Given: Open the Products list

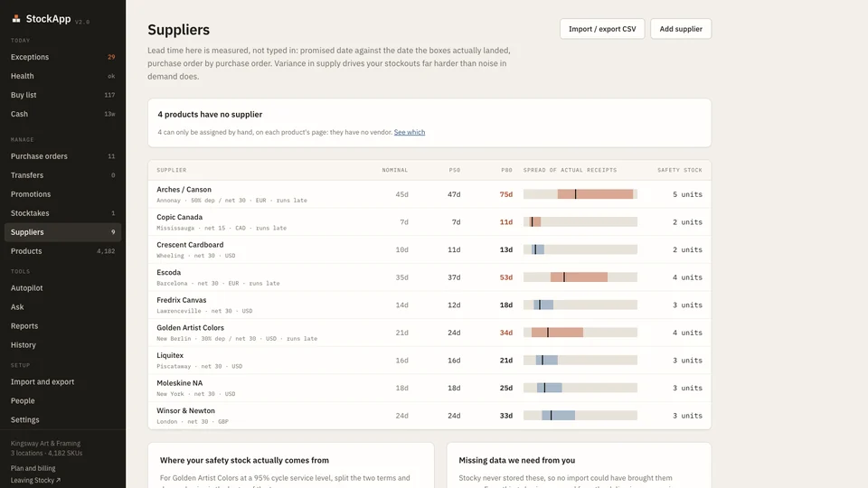Looking at the screenshot, I should [x=62, y=251].
